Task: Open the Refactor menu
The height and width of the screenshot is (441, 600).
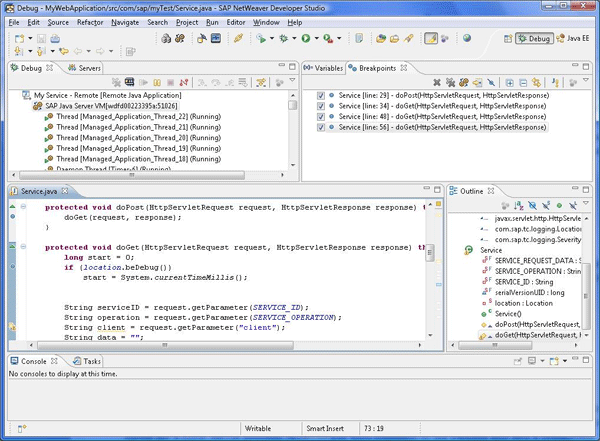Action: click(90, 21)
